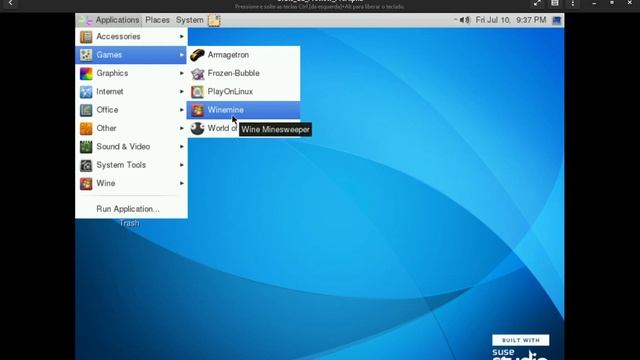The height and width of the screenshot is (360, 640).
Task: Expand the Internet submenu arrow
Action: 182,92
